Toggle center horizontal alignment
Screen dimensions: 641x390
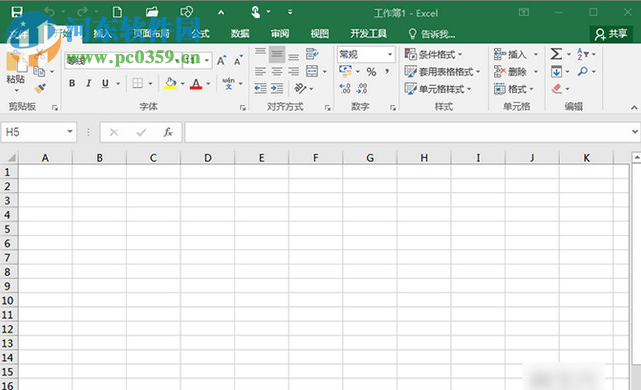tap(277, 72)
